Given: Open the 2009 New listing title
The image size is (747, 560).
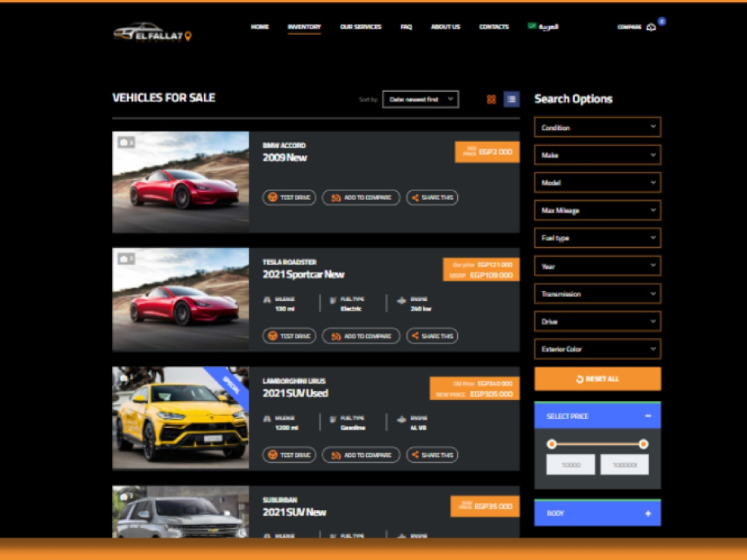Looking at the screenshot, I should coord(285,158).
